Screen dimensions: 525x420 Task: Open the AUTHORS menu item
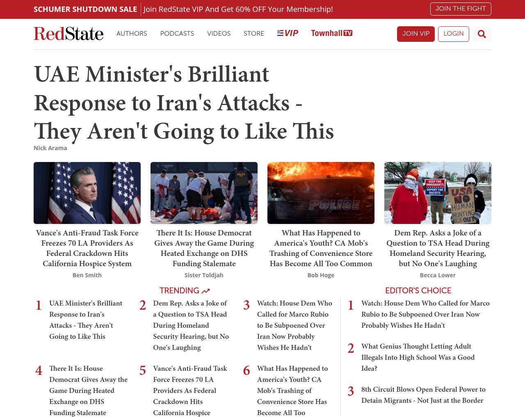click(x=132, y=34)
